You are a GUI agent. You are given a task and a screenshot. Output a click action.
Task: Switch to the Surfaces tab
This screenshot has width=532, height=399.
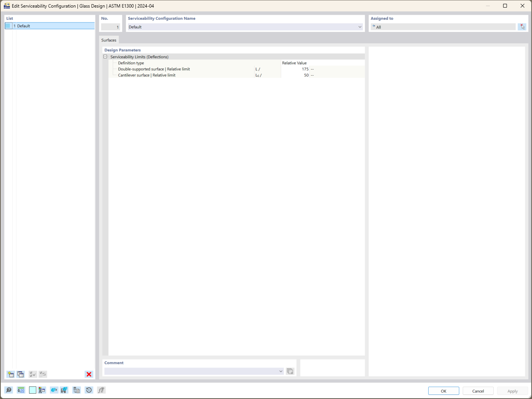[109, 40]
